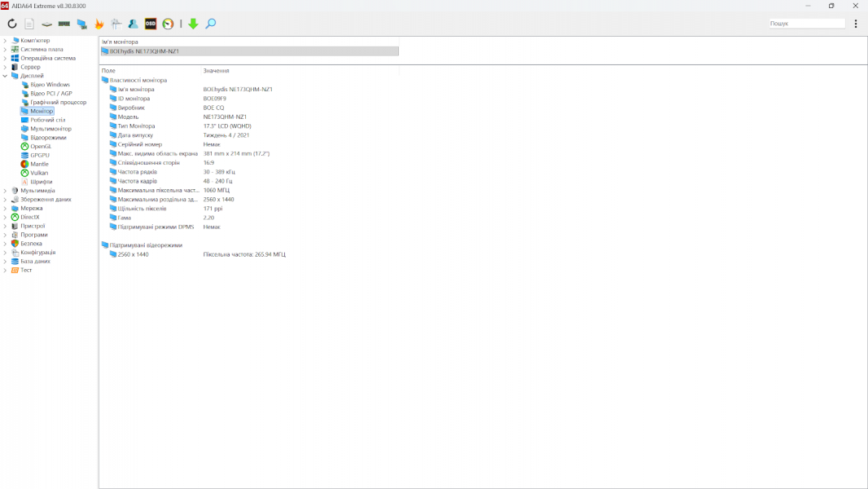Select the База даних tree item
This screenshot has height=489, width=868.
(36, 262)
